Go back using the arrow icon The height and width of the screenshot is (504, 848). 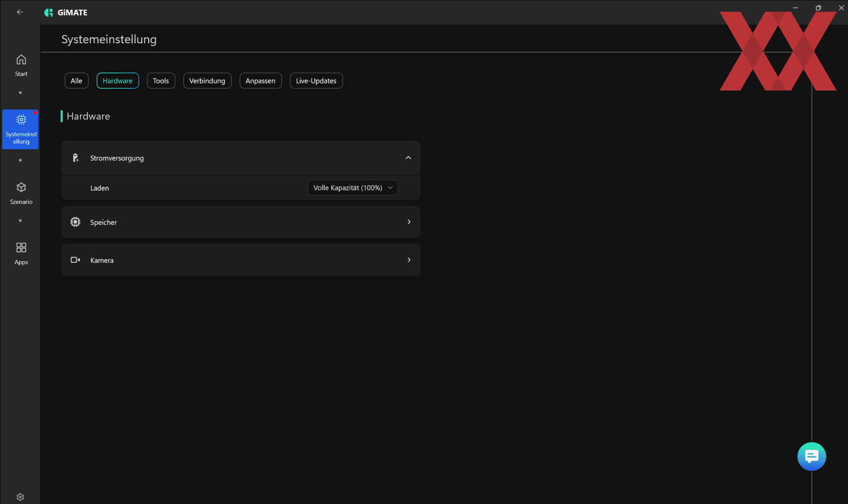20,12
